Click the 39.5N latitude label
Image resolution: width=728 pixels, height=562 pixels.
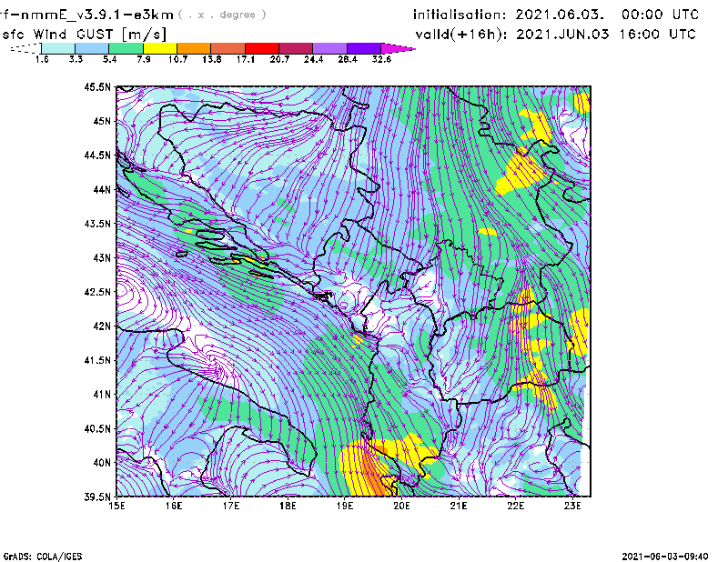tap(97, 497)
